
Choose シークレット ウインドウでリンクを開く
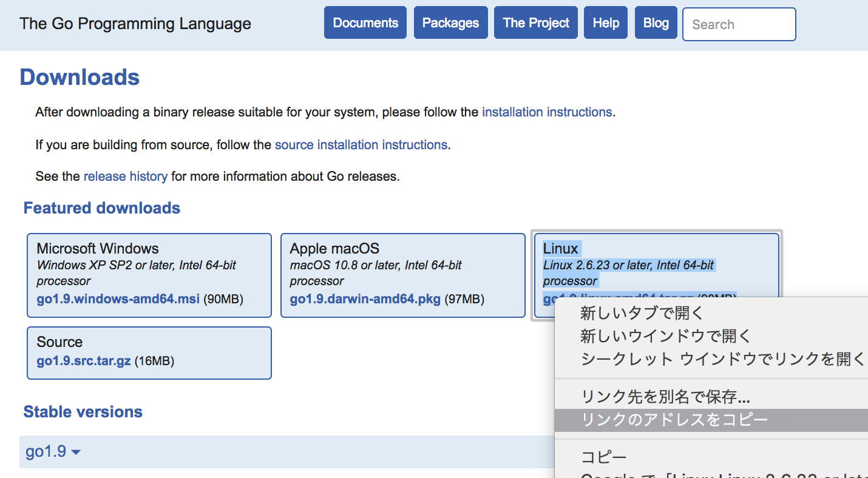(x=711, y=359)
